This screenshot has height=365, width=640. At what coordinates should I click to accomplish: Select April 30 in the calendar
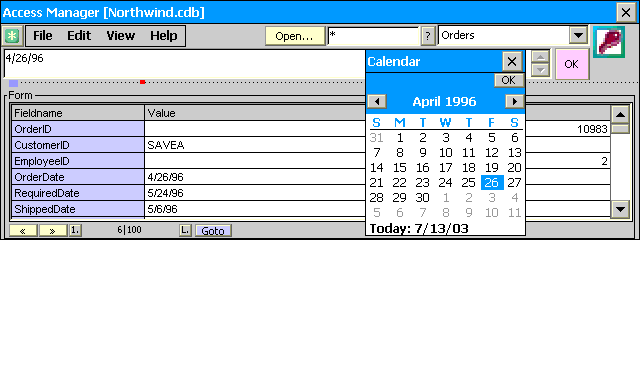point(422,198)
